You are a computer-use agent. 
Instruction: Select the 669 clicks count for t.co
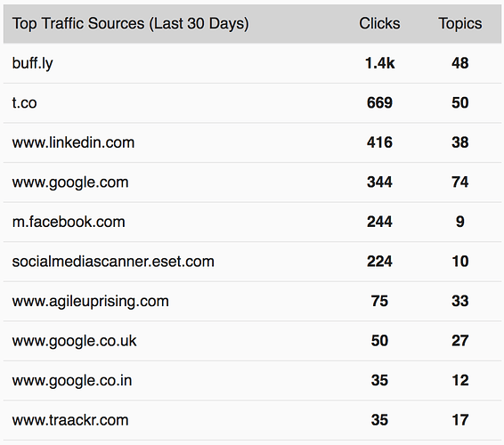click(x=379, y=103)
